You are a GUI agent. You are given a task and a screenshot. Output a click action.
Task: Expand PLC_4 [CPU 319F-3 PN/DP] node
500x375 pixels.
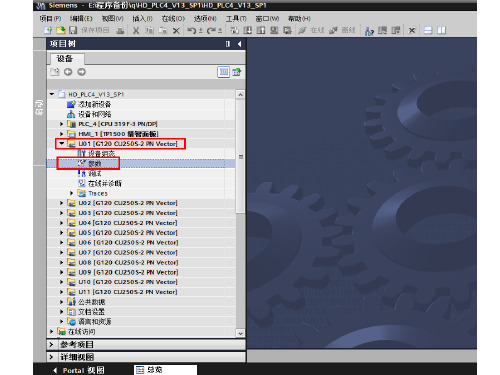[62, 124]
